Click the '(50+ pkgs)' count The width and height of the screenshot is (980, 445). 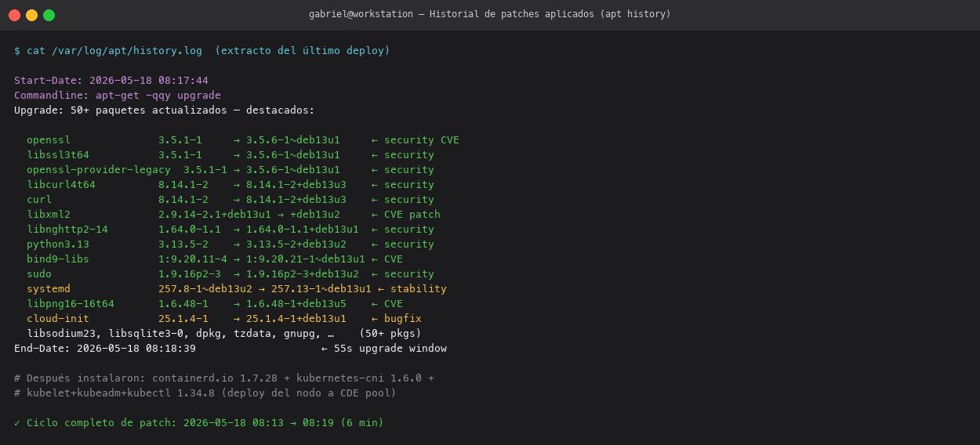390,334
